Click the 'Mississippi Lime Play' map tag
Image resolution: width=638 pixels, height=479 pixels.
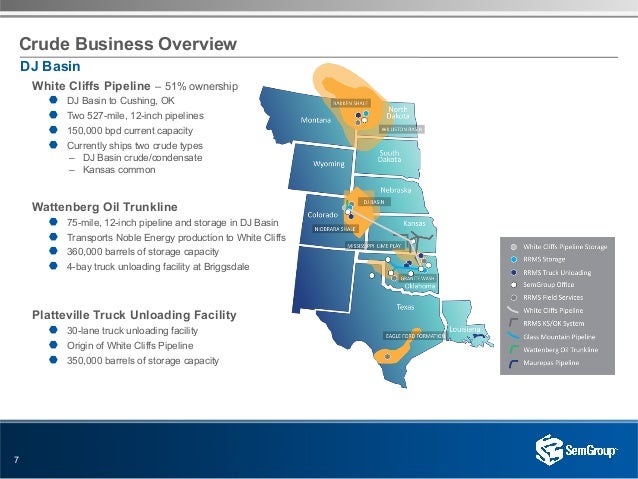pos(375,246)
